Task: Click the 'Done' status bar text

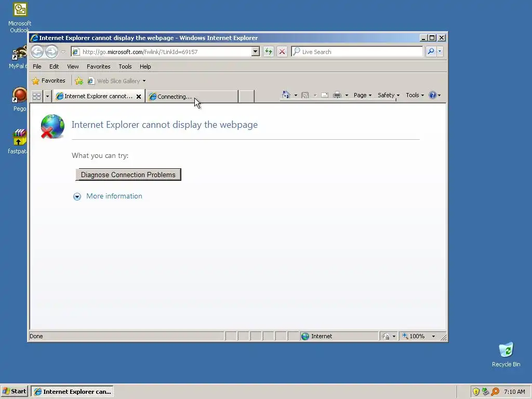Action: (36, 336)
